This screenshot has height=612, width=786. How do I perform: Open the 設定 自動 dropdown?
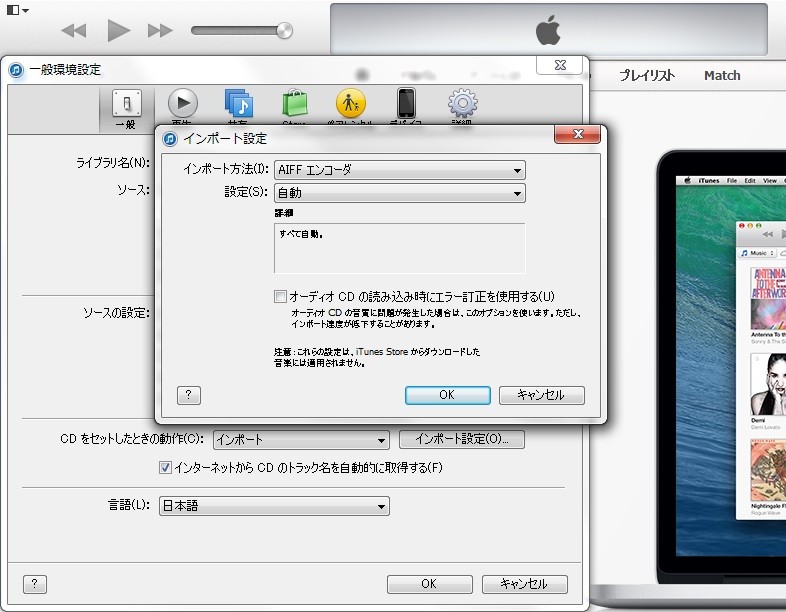(400, 193)
